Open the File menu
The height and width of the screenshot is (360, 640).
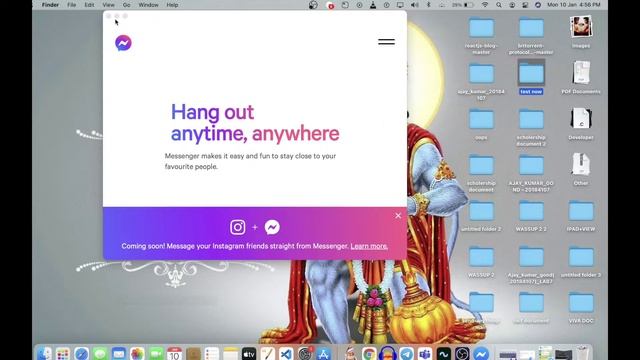click(71, 5)
